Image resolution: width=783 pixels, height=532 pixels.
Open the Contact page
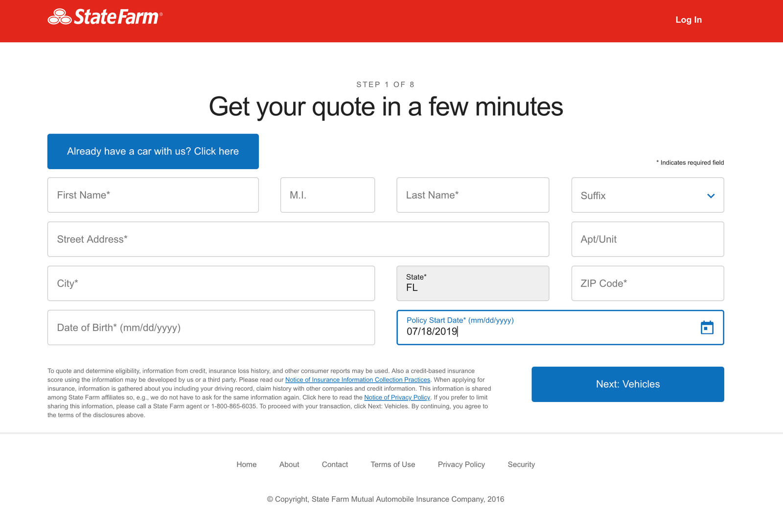[335, 464]
